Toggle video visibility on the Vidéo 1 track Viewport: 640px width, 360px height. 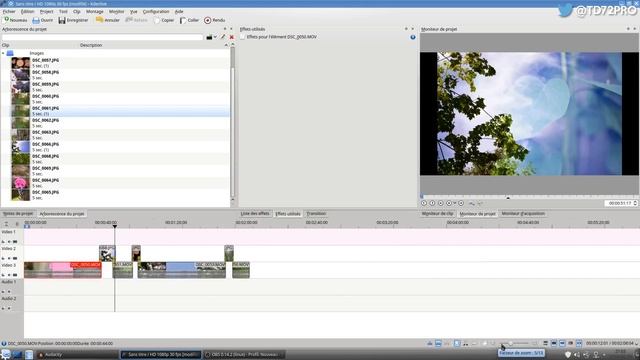(x=15, y=242)
